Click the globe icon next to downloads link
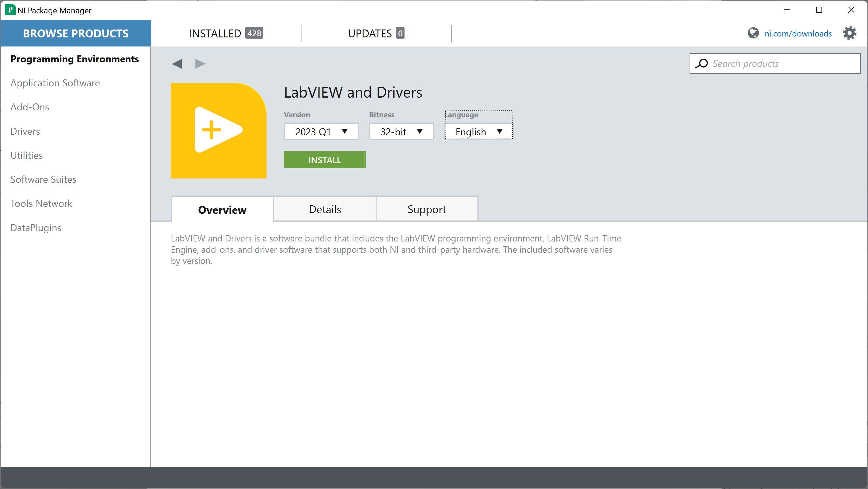868x489 pixels. point(753,33)
